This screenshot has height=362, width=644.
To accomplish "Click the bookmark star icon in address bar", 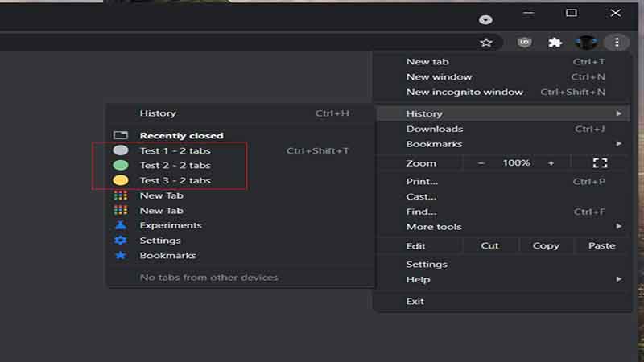I will pyautogui.click(x=486, y=43).
